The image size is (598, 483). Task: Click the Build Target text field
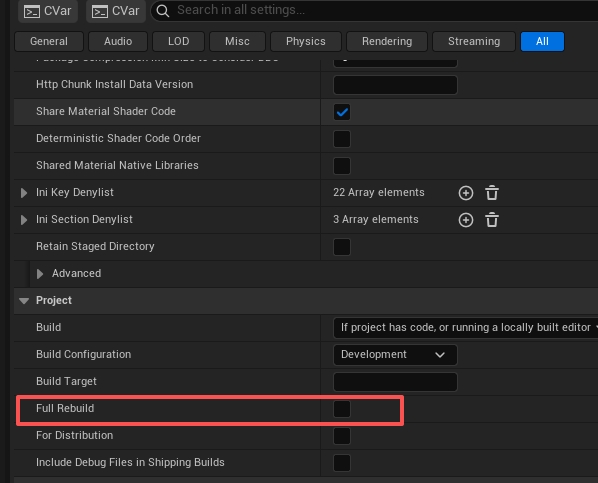(395, 382)
